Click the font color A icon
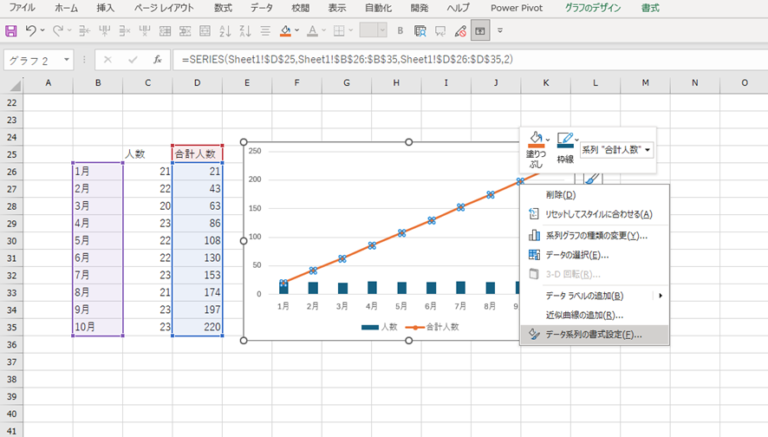Screen dimensions: 768x437 click(312, 31)
